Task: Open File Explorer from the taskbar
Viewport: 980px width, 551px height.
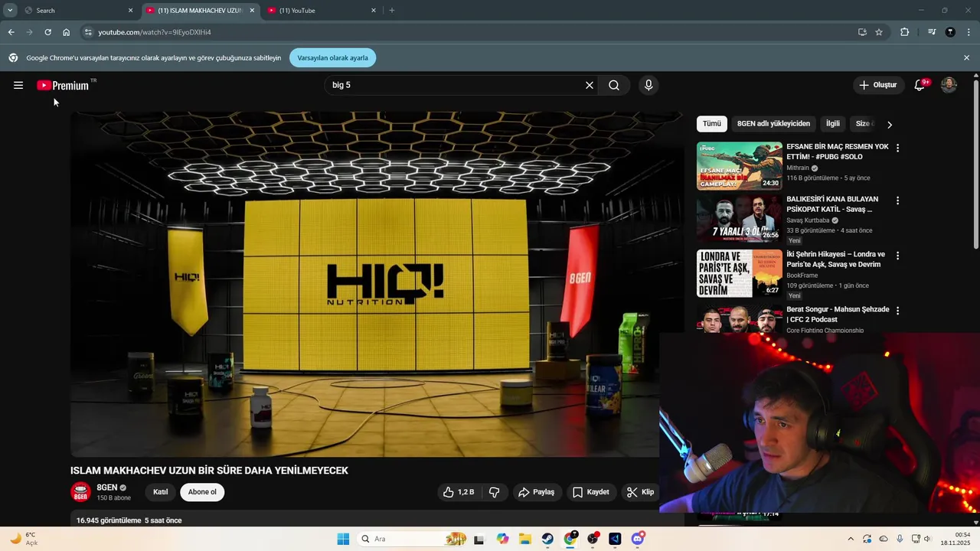Action: pos(525,539)
